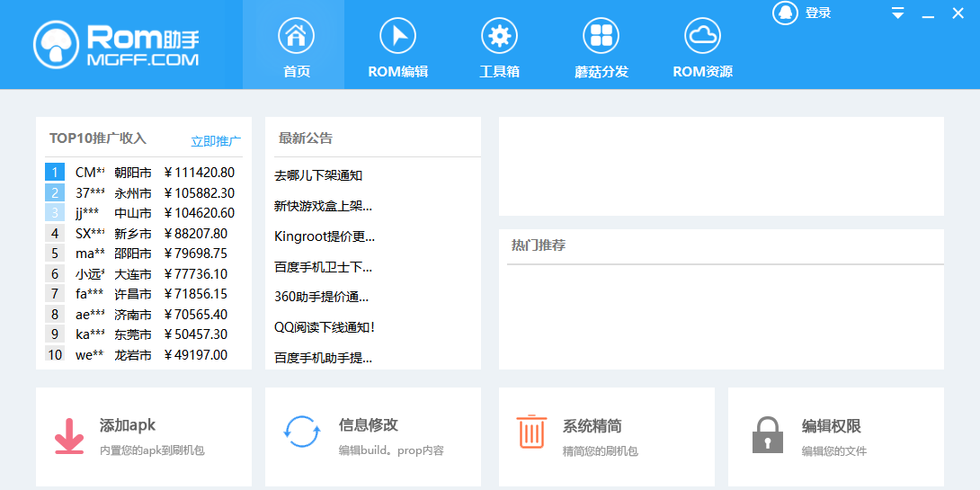Select the rank 1 朝阳市 income row
Screen dimensions: 980x490
(142, 173)
